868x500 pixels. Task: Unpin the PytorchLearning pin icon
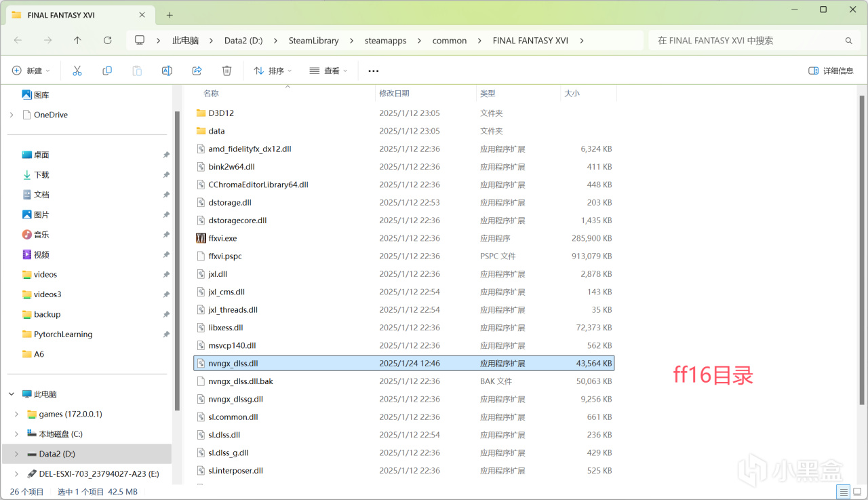coord(166,334)
